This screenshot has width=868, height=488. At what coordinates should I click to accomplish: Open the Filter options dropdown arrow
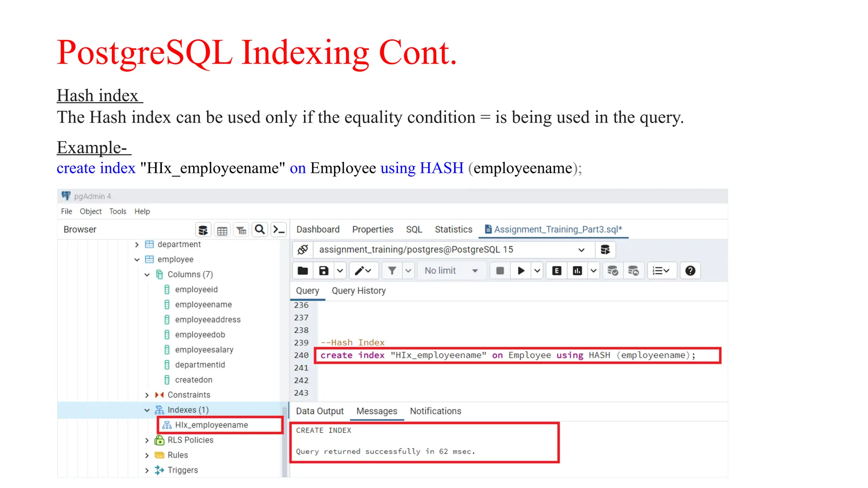[x=408, y=271]
